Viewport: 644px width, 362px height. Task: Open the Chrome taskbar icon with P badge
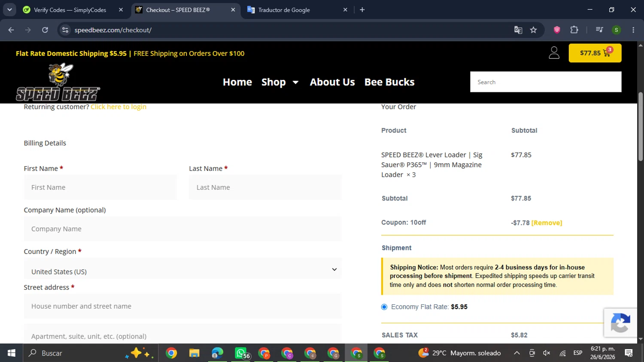pos(264,353)
